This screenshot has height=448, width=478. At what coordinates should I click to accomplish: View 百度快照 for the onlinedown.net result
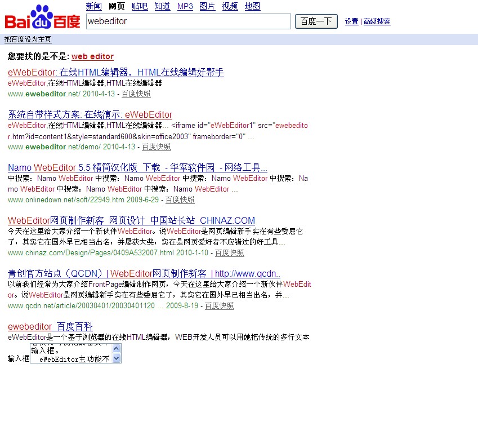(x=180, y=200)
